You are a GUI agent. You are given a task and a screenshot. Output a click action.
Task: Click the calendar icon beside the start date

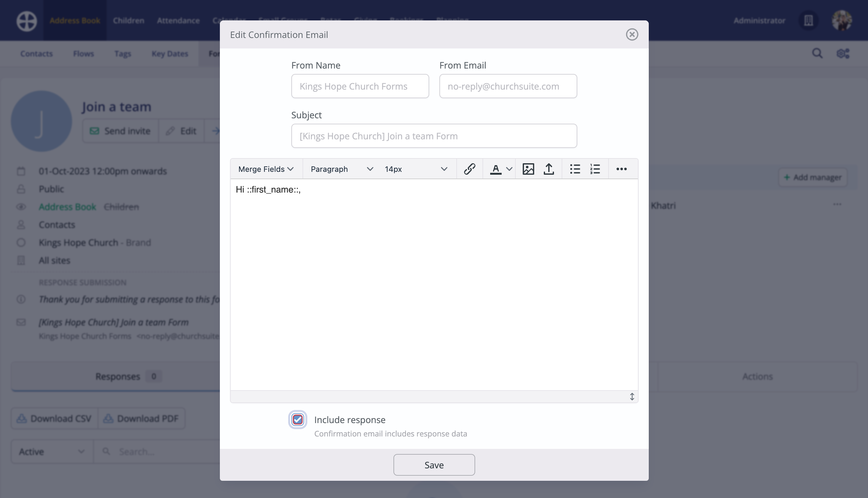pos(21,171)
